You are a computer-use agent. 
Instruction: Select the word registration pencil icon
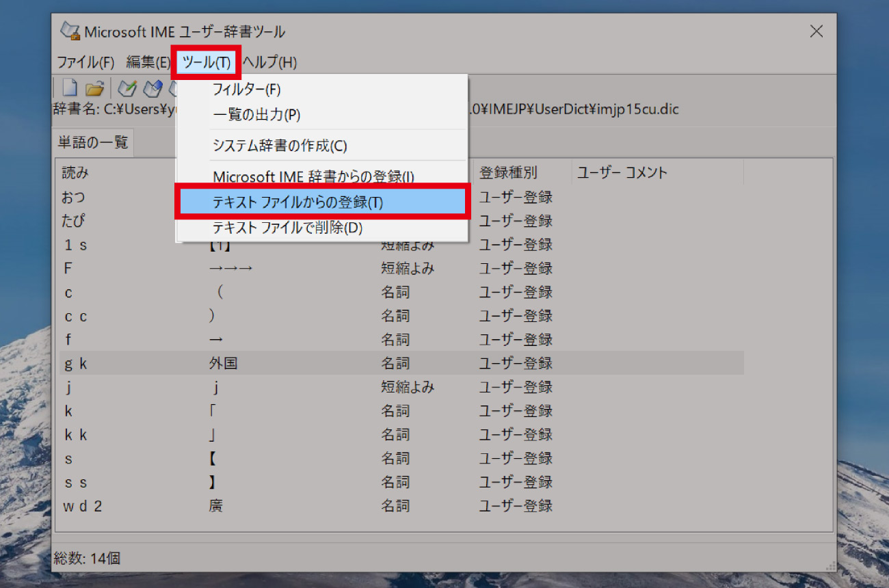127,88
